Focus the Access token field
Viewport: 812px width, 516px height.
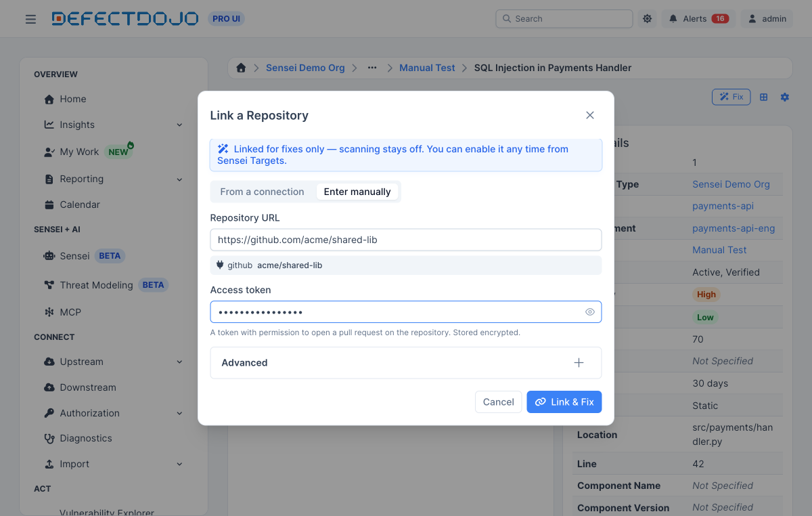click(x=406, y=312)
